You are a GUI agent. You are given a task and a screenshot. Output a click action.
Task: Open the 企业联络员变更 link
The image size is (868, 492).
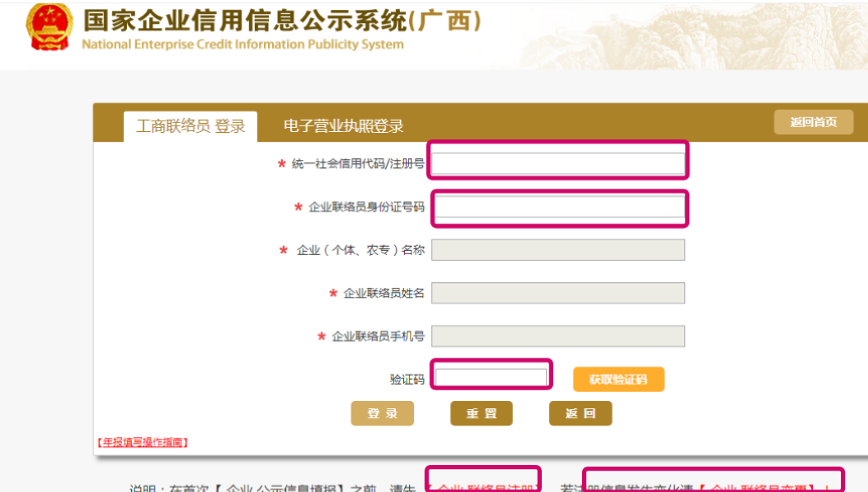pos(758,487)
